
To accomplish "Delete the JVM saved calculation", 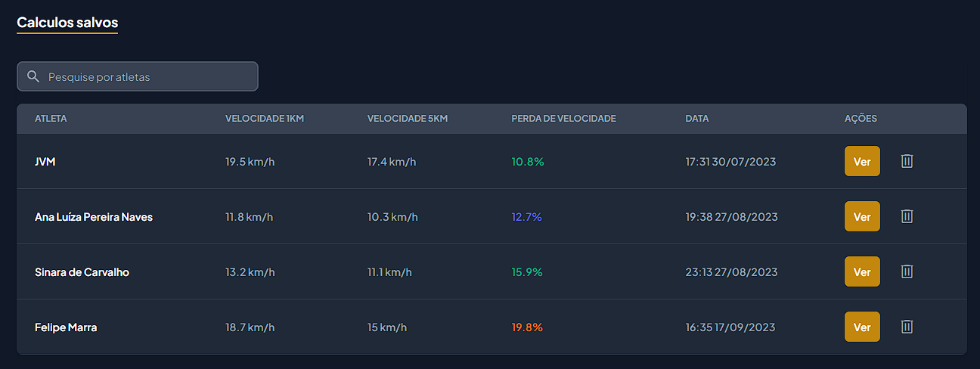I will coord(907,161).
